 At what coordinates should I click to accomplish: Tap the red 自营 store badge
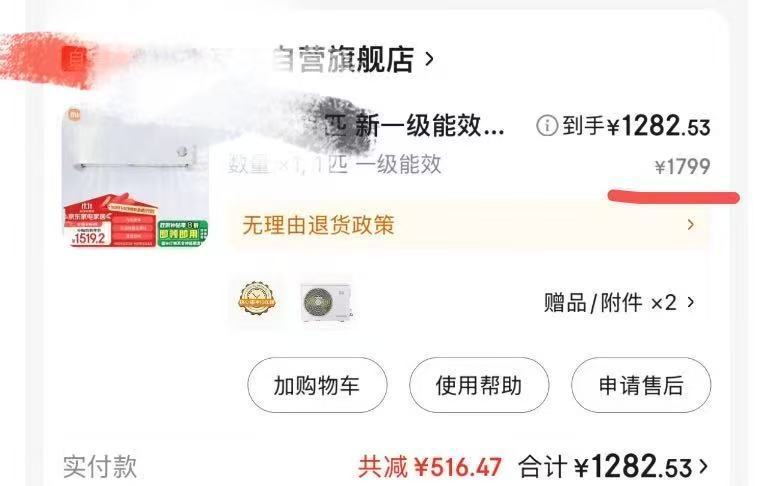pos(74,60)
